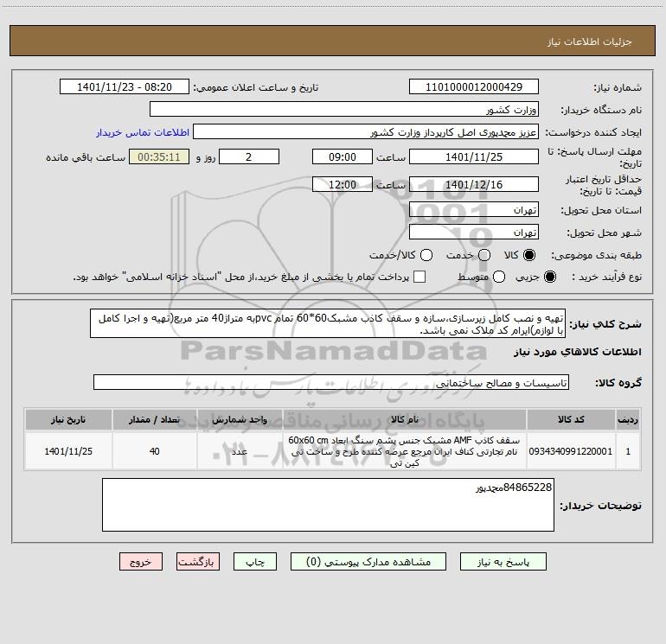
Task: Click the اطلاعات کالاهای مورد نیاز heading
Action: [577, 352]
